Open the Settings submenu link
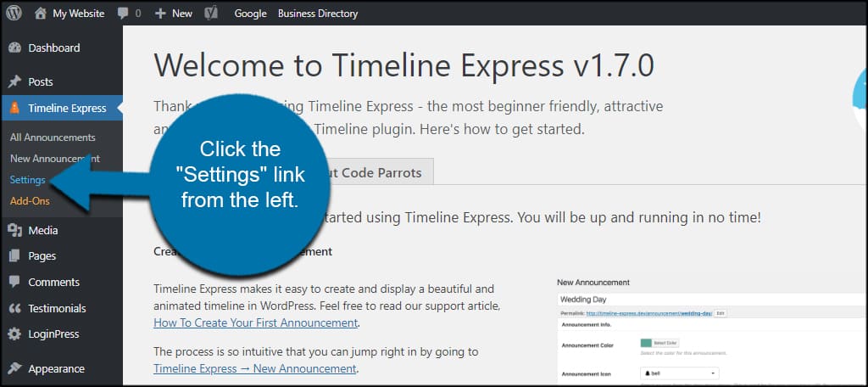Viewport: 868px width, 387px height. [28, 180]
